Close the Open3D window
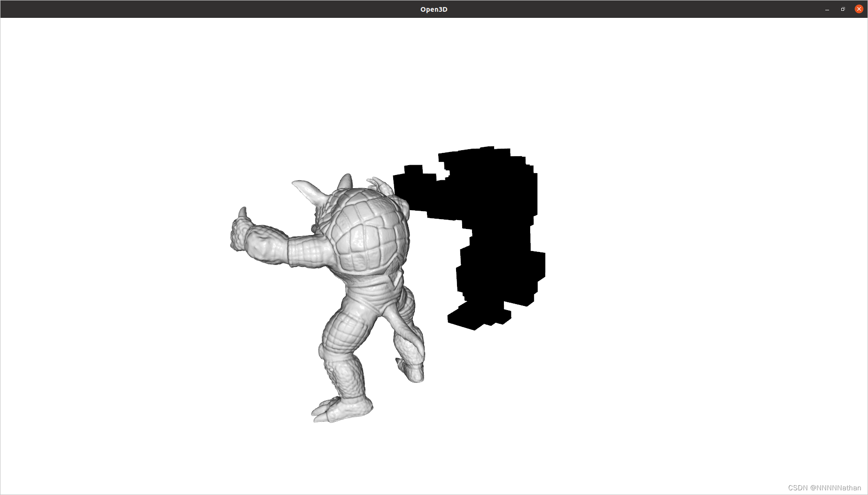 [x=859, y=9]
